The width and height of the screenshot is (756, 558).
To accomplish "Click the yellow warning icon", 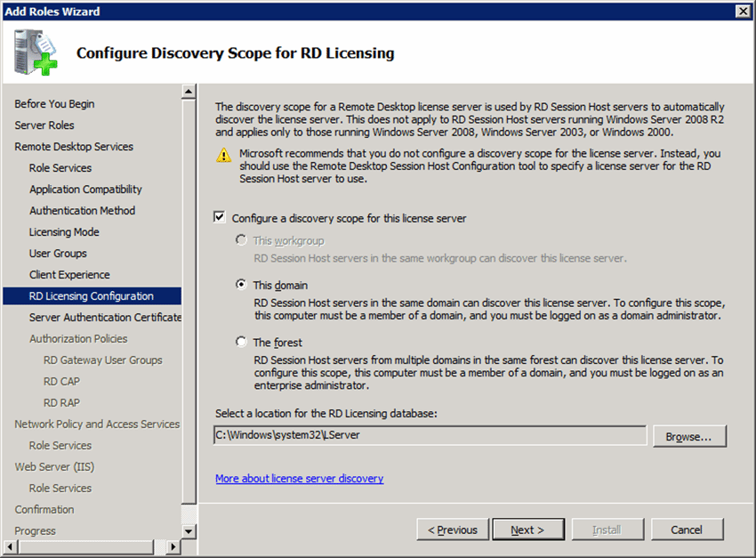I will coord(224,155).
